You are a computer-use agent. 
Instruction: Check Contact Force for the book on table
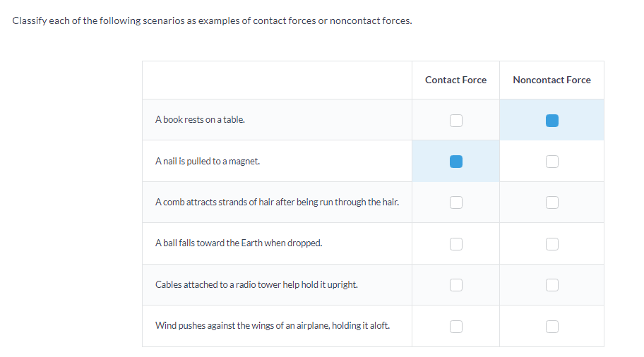click(456, 121)
